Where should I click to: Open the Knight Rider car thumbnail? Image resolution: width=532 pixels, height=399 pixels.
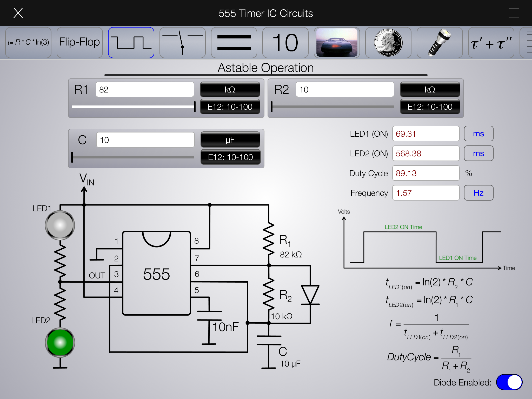click(337, 43)
